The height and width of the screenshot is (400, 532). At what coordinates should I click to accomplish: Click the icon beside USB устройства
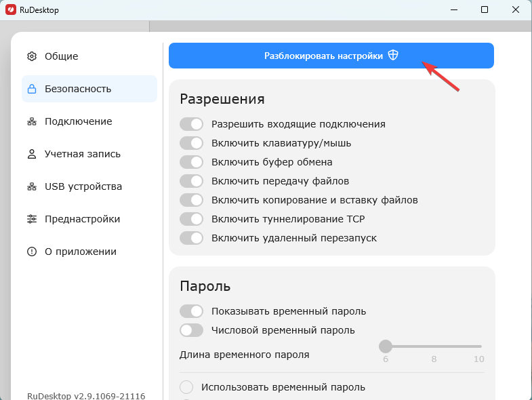(32, 186)
